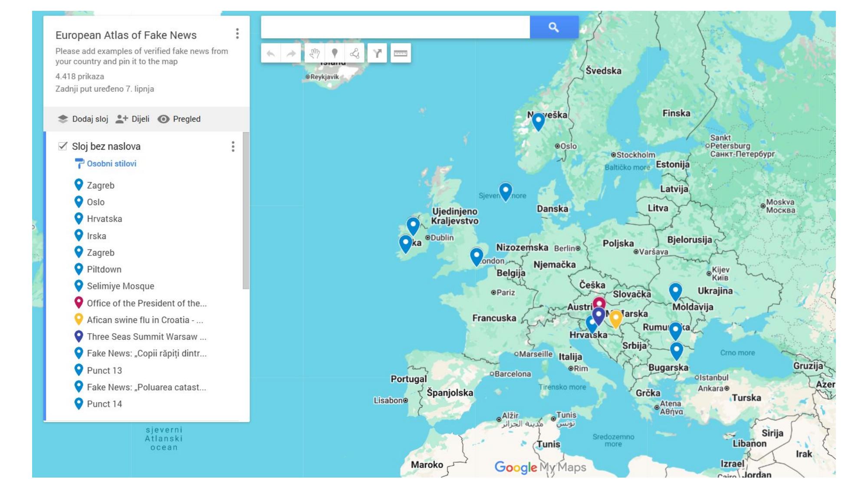The height and width of the screenshot is (488, 868).
Task: Click the redo arrow in the toolbar
Action: (x=291, y=53)
